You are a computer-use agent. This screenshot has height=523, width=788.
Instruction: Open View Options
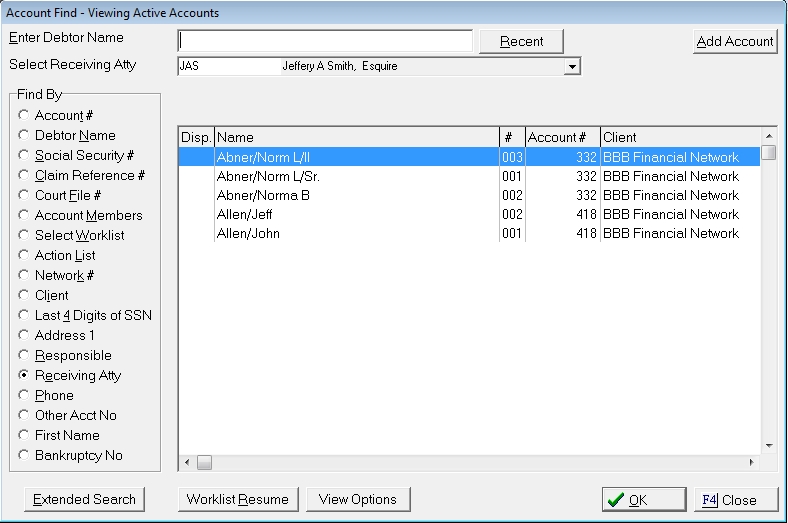358,500
